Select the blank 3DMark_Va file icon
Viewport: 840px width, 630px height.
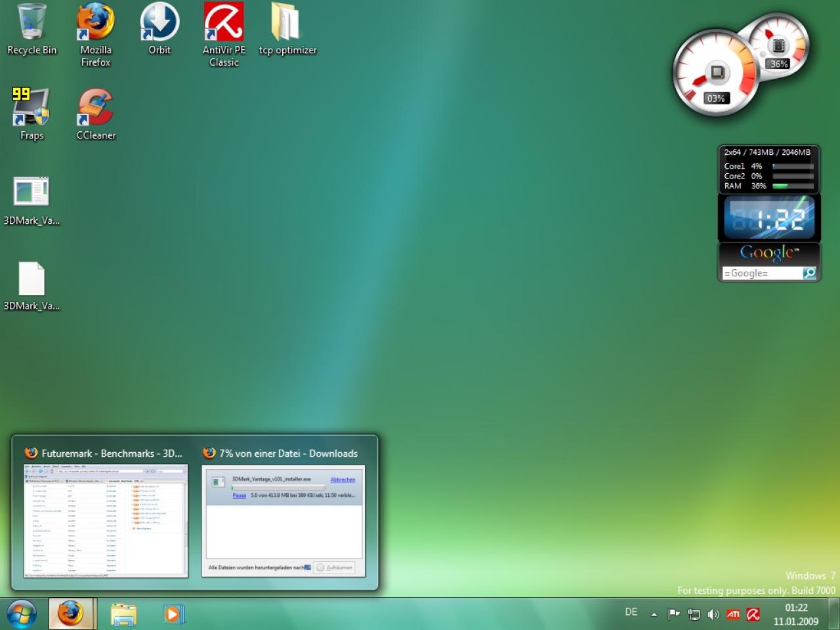tap(31, 285)
